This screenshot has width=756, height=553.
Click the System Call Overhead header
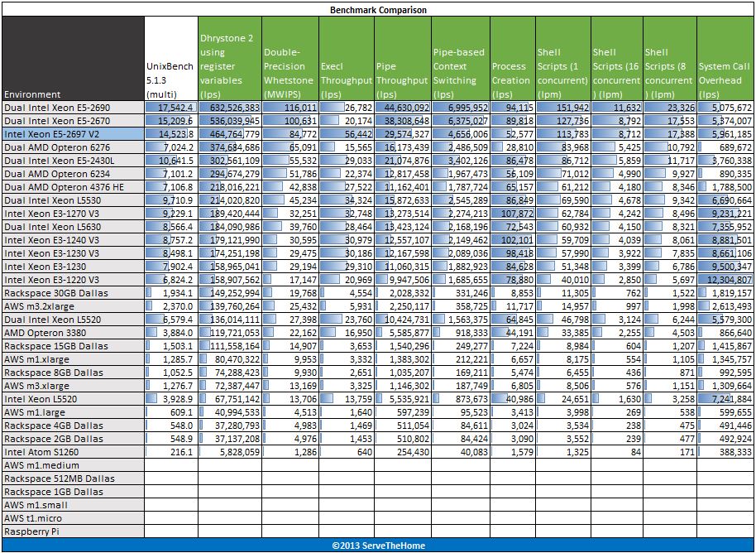click(x=725, y=59)
